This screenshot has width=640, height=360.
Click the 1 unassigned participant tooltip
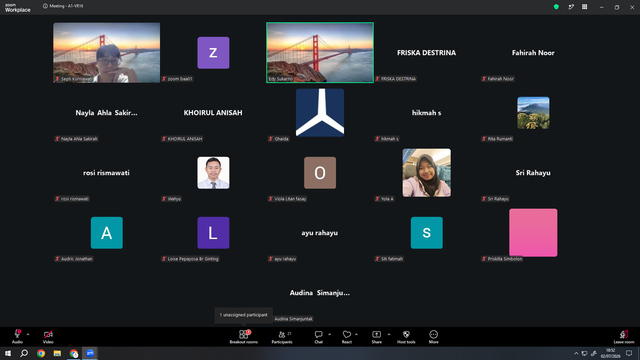[244, 315]
